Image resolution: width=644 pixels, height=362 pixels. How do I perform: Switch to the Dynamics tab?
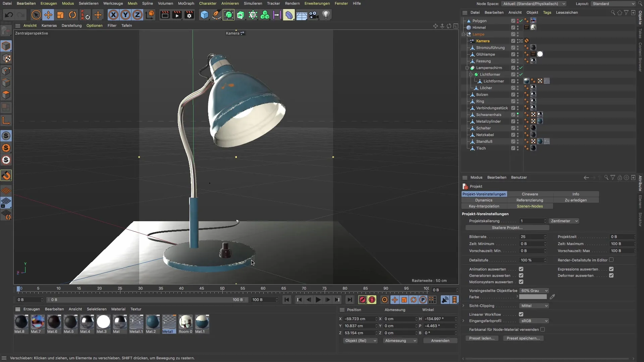(484, 200)
